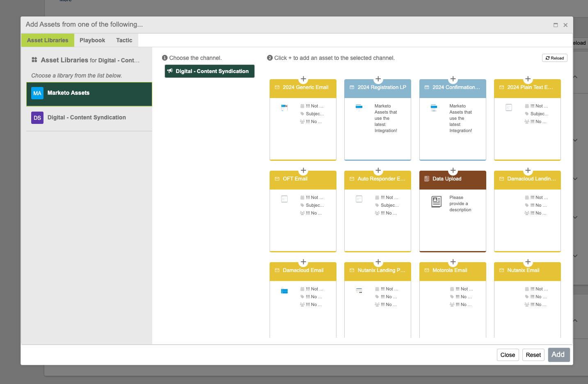This screenshot has width=588, height=384.
Task: Click the Reset button
Action: 533,355
